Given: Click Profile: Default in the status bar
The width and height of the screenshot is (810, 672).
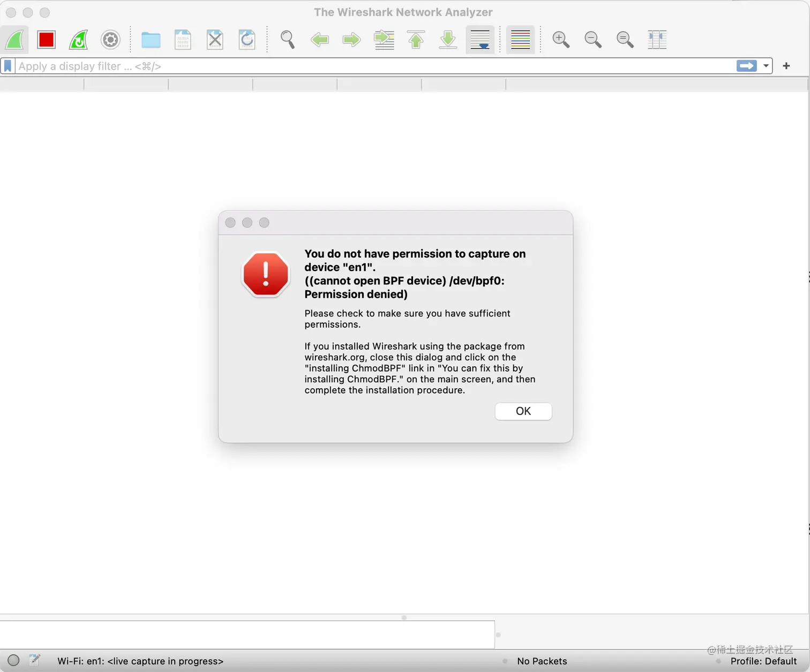Looking at the screenshot, I should click(763, 661).
